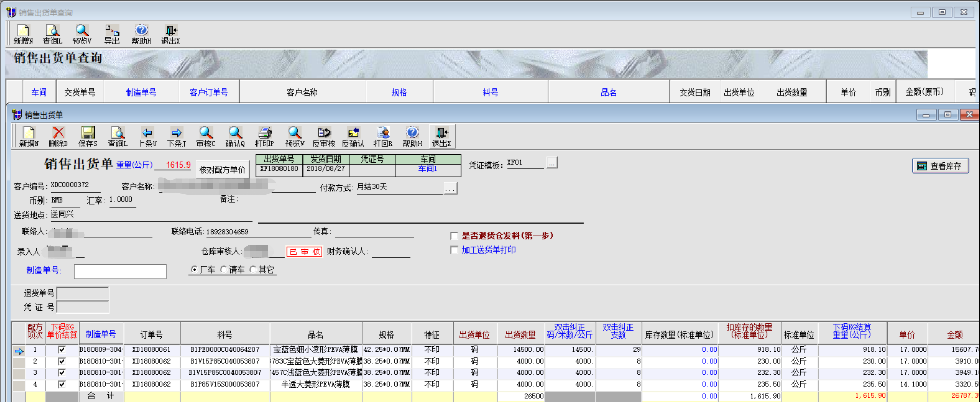Check the 加工送货单打印 checkbox
The width and height of the screenshot is (980, 402).
click(454, 250)
